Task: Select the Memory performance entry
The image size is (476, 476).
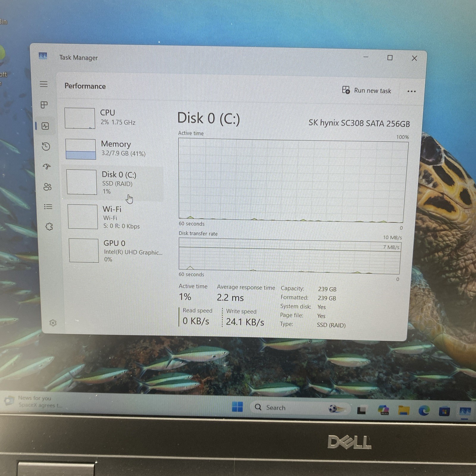Action: click(114, 149)
